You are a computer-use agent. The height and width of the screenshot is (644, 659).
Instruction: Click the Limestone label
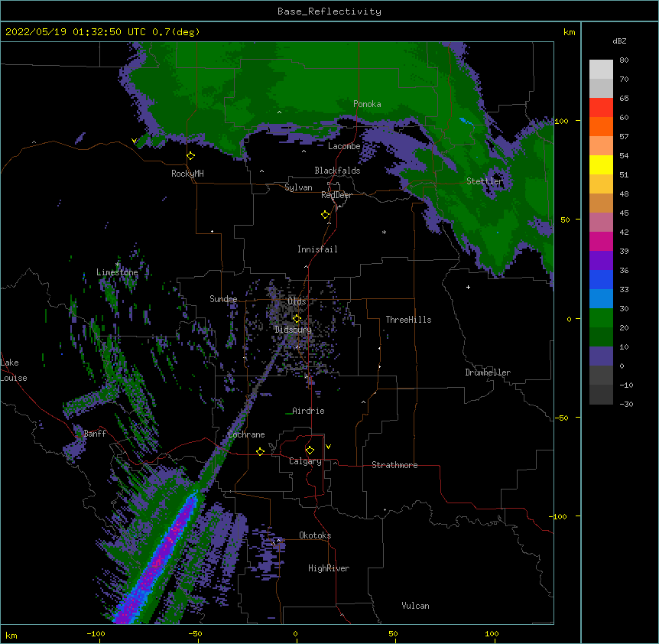(x=117, y=272)
